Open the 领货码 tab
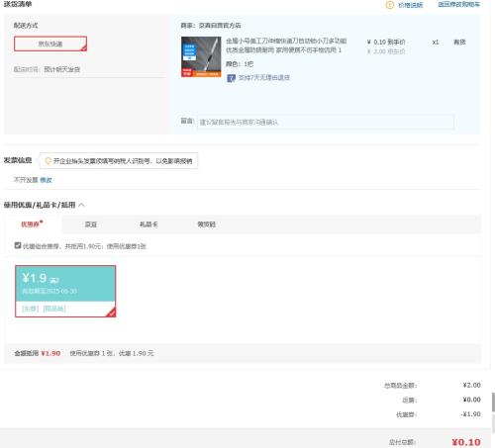Viewport: 495px width, 448px height. coord(206,224)
